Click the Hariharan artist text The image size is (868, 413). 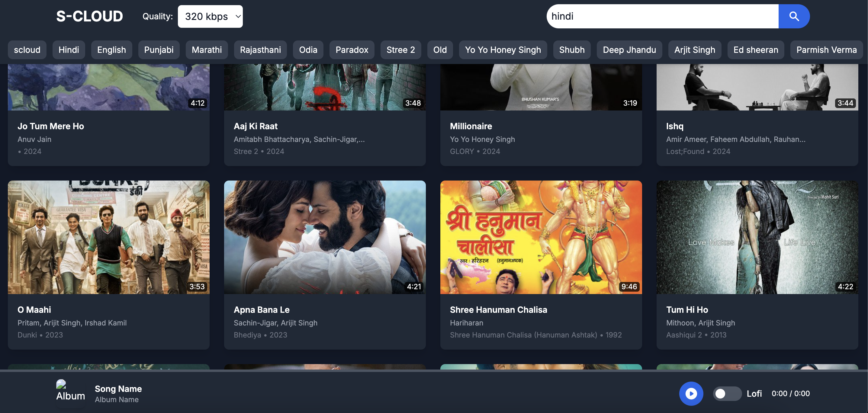tap(467, 323)
